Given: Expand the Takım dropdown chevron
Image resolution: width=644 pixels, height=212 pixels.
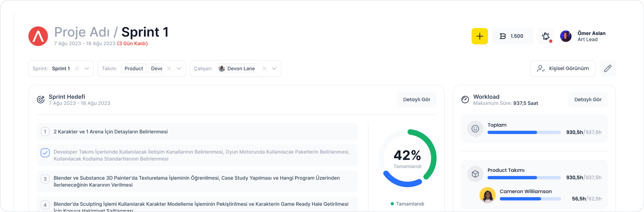Looking at the screenshot, I should (179, 68).
